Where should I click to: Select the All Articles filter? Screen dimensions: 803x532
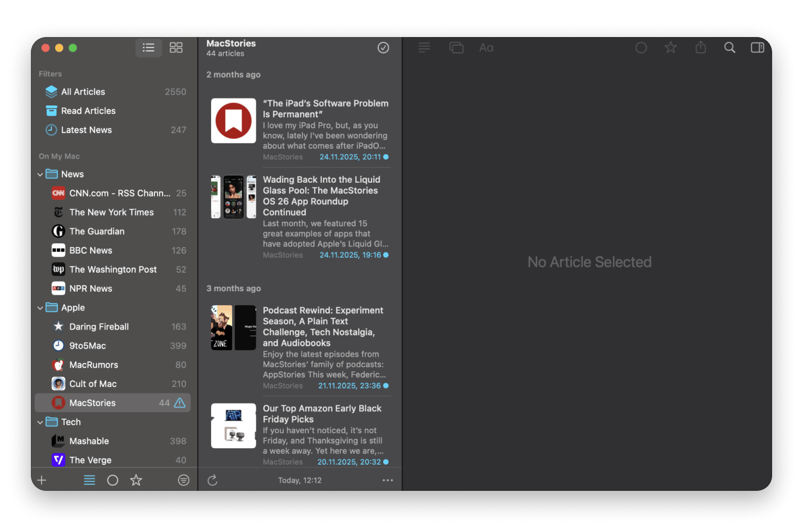click(83, 92)
